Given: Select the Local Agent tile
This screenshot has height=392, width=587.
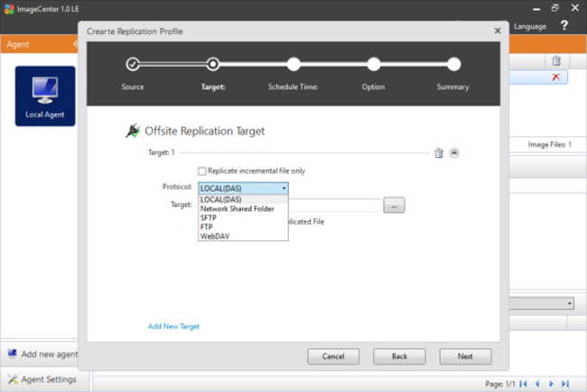Looking at the screenshot, I should tap(45, 96).
